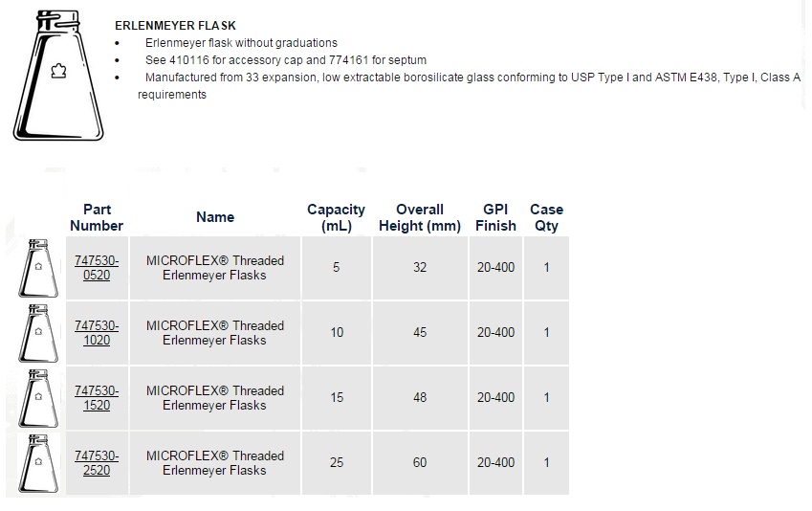This screenshot has height=511, width=812.
Task: Click the Name column header
Action: 215,217
